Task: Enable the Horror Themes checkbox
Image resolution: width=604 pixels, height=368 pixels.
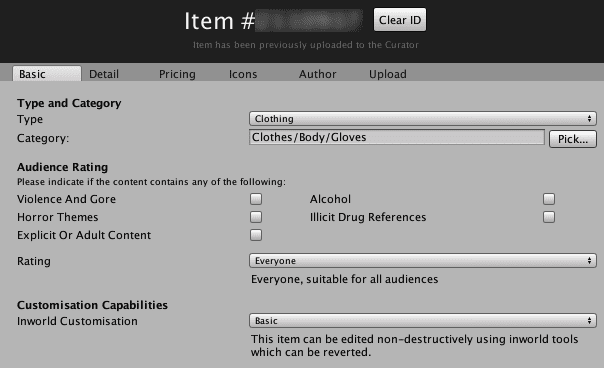Action: click(256, 217)
